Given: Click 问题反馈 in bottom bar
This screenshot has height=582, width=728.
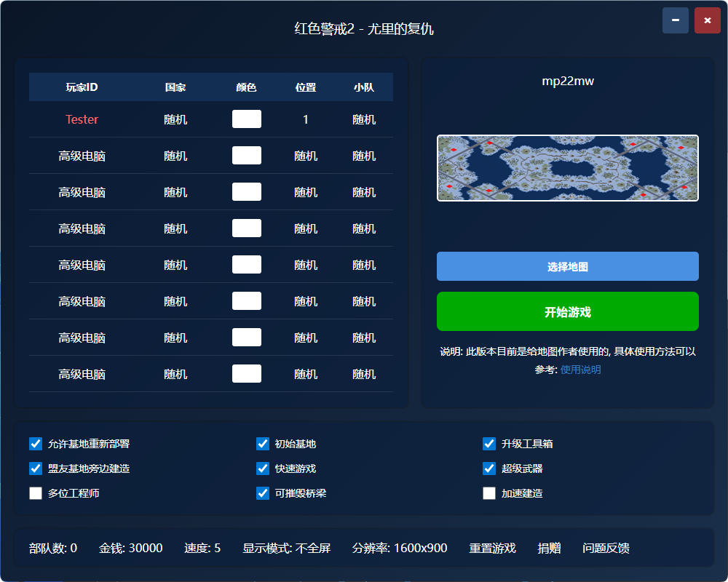Looking at the screenshot, I should pos(606,548).
